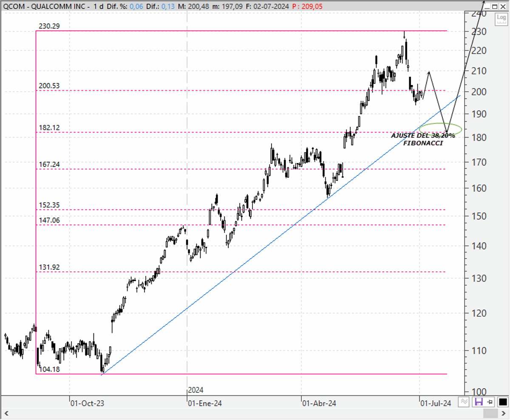Click the Dif. % value 0,06

pyautogui.click(x=137, y=6)
